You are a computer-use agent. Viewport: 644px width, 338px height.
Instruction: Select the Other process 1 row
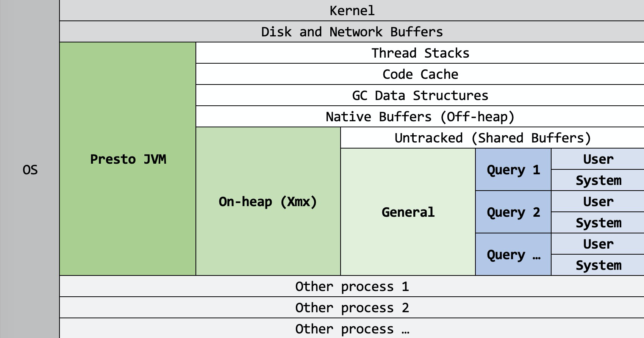pos(352,286)
